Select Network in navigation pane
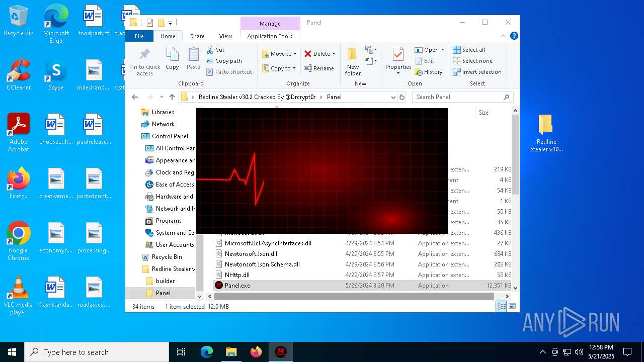The image size is (644, 362). click(162, 124)
